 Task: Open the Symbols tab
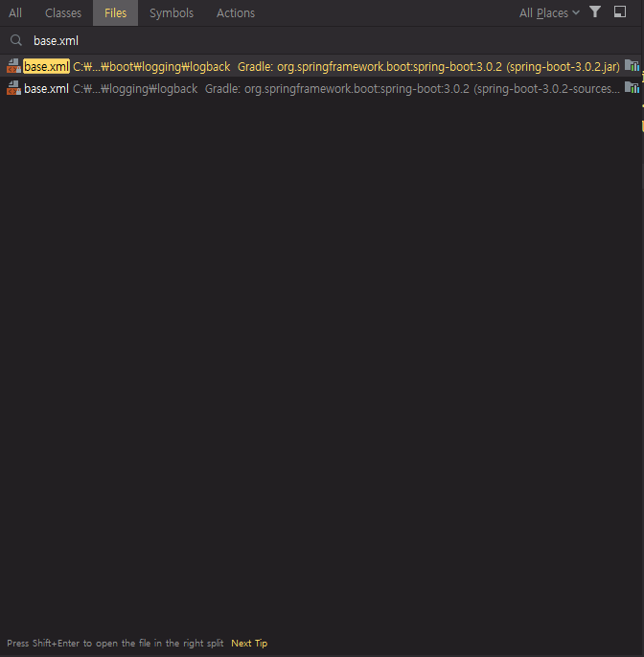click(172, 13)
